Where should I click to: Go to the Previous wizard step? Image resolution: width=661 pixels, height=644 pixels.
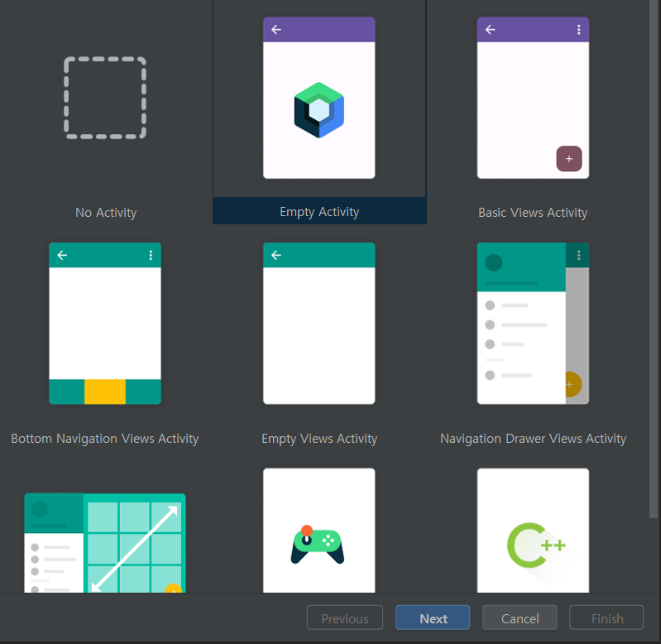point(345,618)
